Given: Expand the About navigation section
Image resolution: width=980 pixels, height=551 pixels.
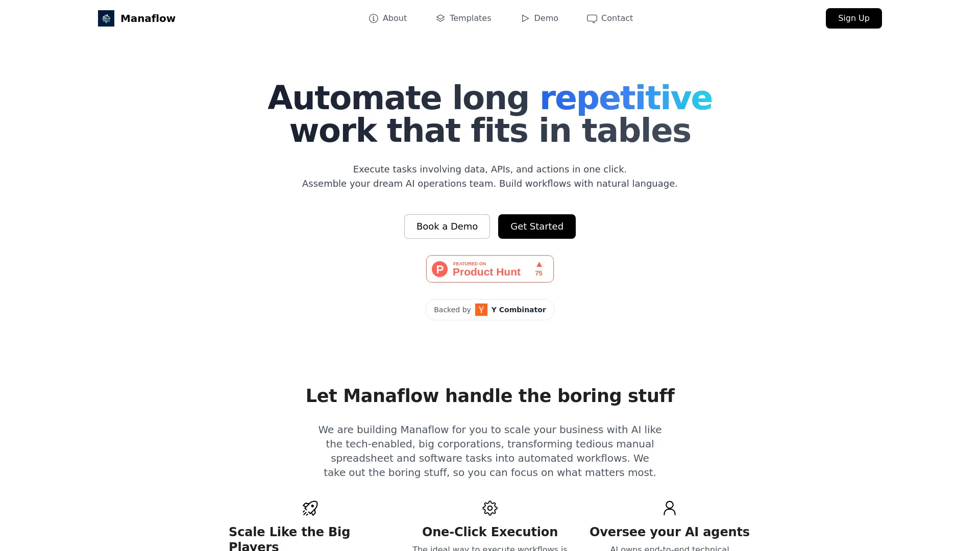Looking at the screenshot, I should click(x=388, y=18).
